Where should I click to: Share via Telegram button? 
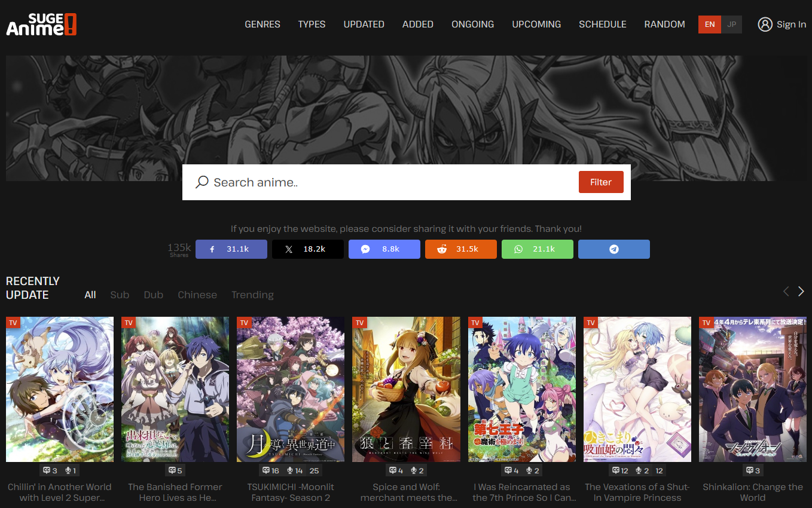613,249
